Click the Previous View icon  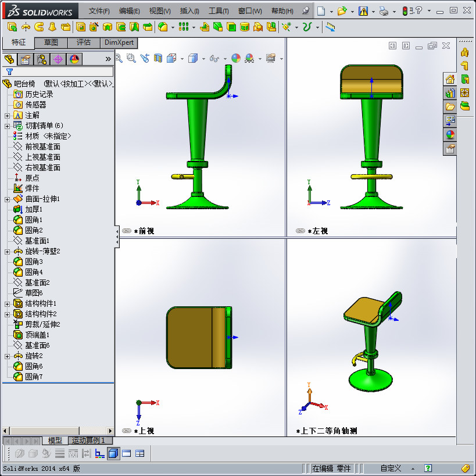(x=145, y=58)
